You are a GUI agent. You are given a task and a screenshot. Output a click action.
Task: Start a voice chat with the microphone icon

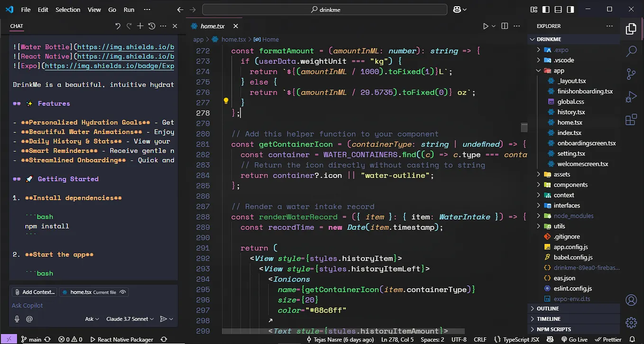pyautogui.click(x=17, y=319)
